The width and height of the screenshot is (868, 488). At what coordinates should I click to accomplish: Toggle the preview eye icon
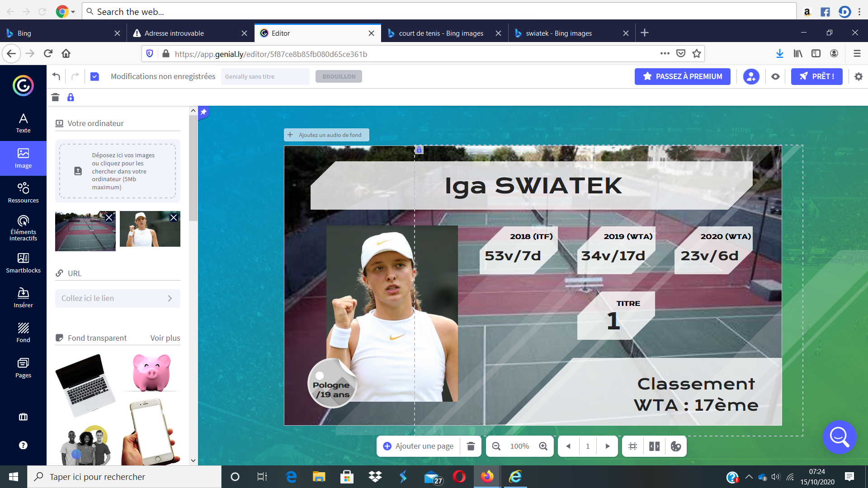(x=775, y=76)
